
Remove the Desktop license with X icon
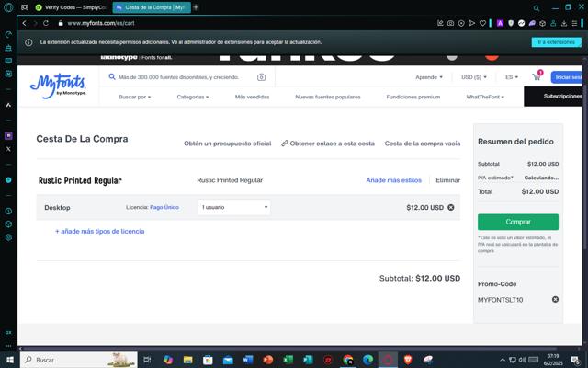pos(451,207)
